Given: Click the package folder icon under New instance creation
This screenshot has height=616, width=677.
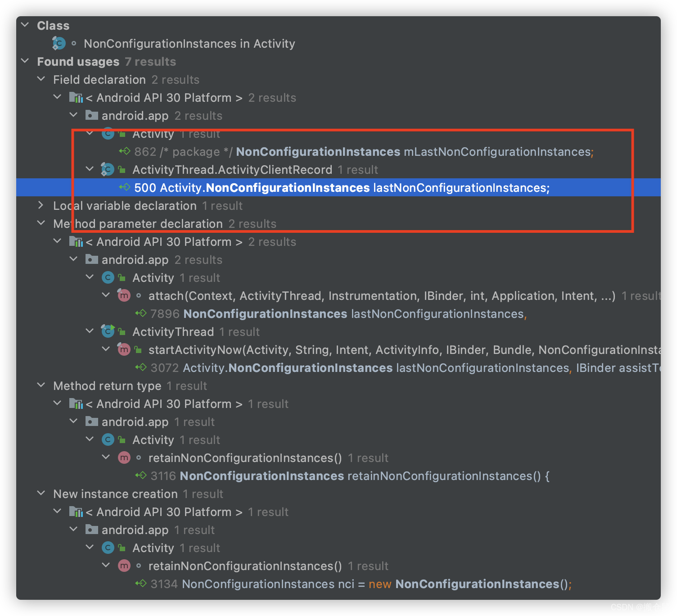Looking at the screenshot, I should pyautogui.click(x=92, y=530).
